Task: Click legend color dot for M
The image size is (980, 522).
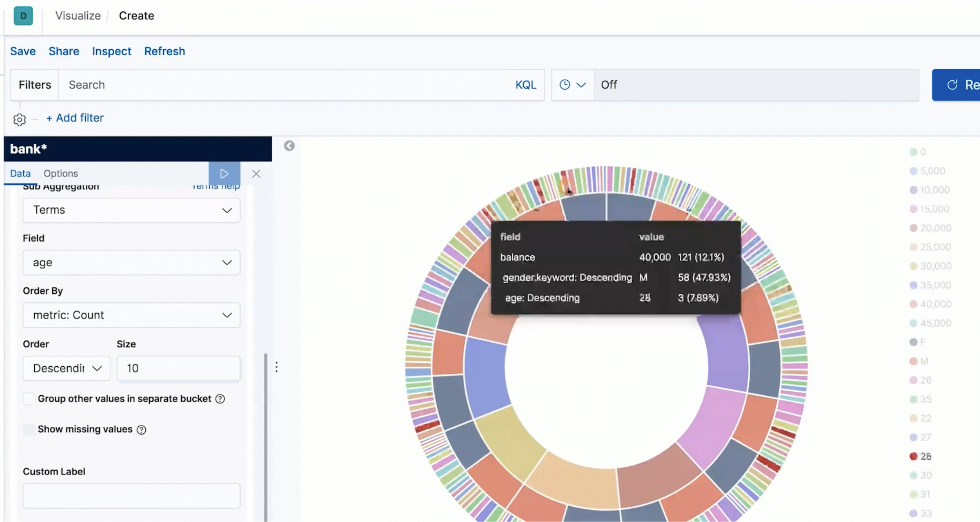Action: [x=913, y=361]
